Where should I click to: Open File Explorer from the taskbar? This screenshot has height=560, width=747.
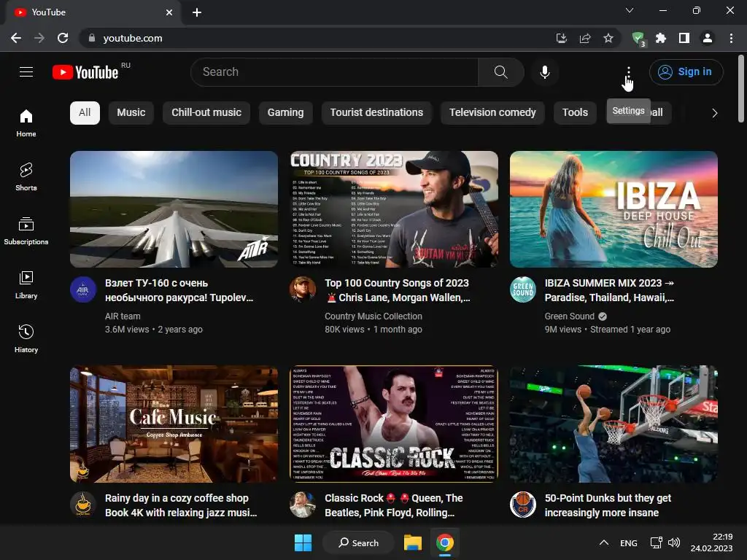click(x=413, y=542)
